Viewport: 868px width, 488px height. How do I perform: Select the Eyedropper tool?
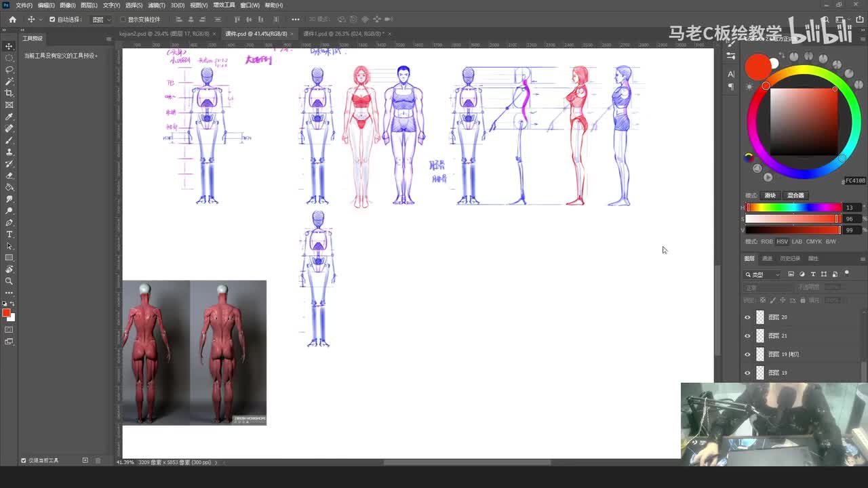pos(9,117)
